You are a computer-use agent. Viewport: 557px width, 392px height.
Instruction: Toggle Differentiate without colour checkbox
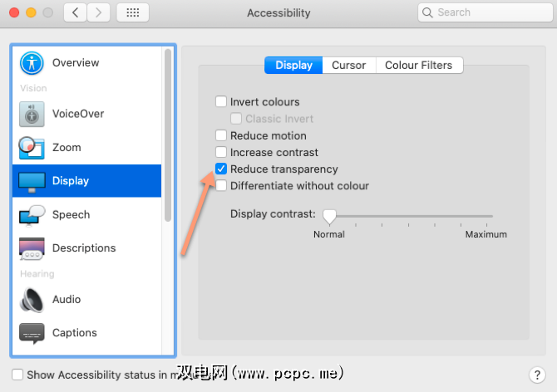[x=221, y=186]
